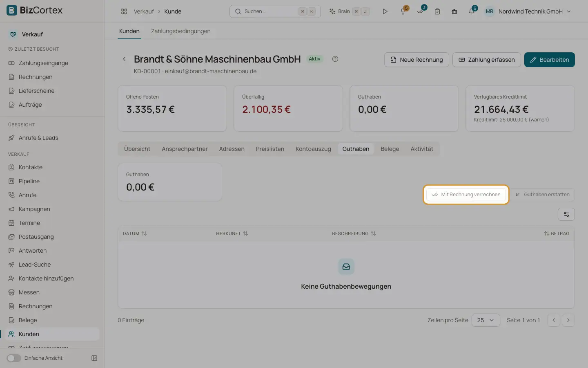
Task: Switch to the Zahlungsbedingungen tab
Action: point(181,31)
